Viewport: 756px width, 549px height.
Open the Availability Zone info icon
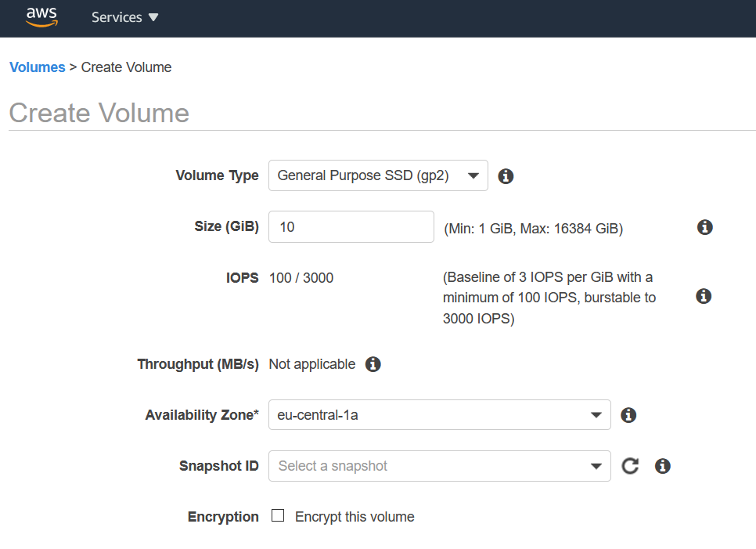click(x=628, y=415)
